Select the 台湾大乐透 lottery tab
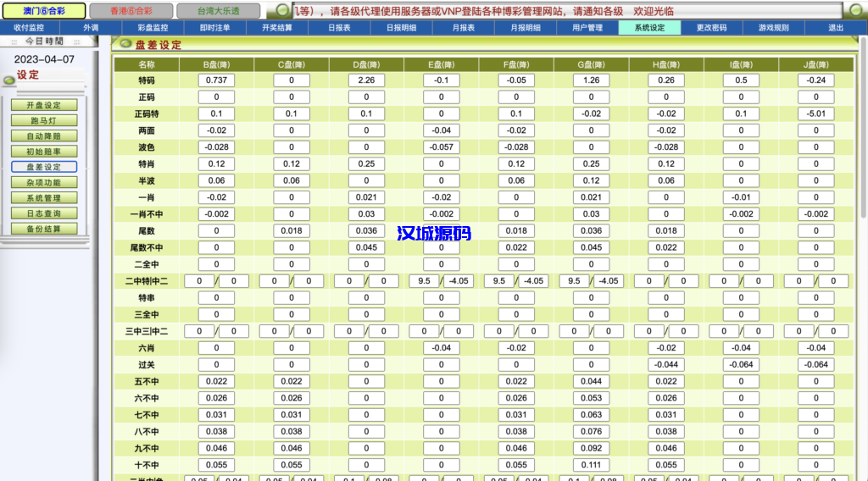 tap(219, 11)
